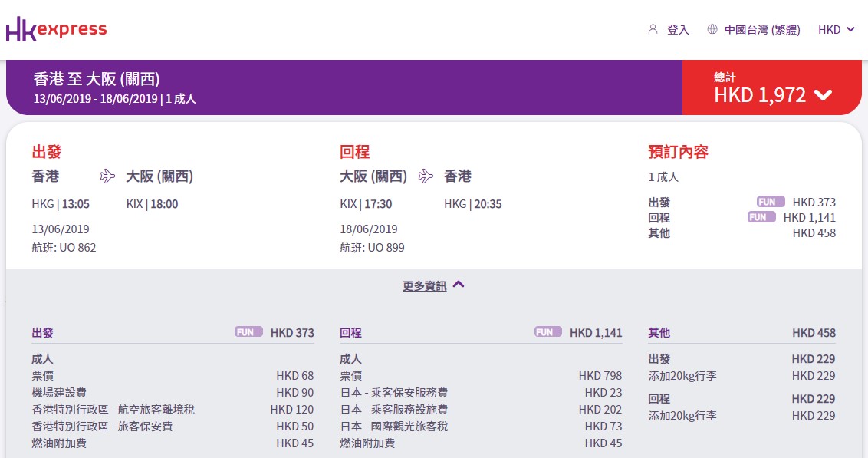Click the FUN badge beside HKD 373 in 預訂內容

click(771, 202)
